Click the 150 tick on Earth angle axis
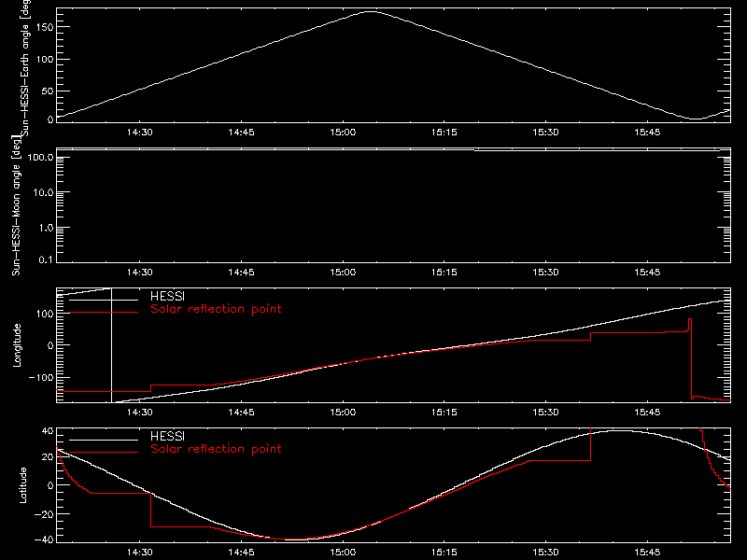Screen dimensions: 747x560 pyautogui.click(x=45, y=27)
